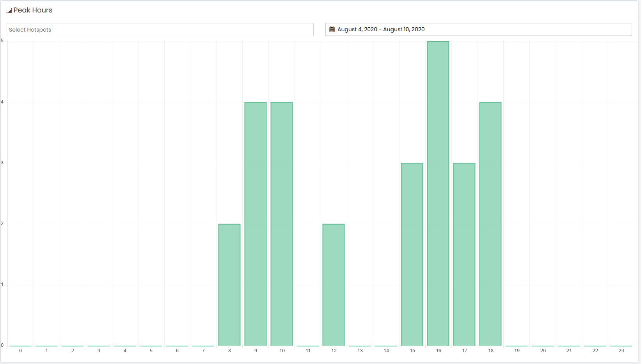Select the tallest bar at hour 16
The image size is (641, 364).
tap(438, 194)
